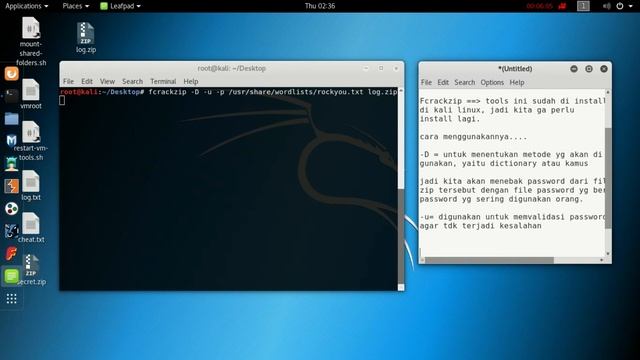Click the red 00:00:05 recording timer

click(x=539, y=6)
